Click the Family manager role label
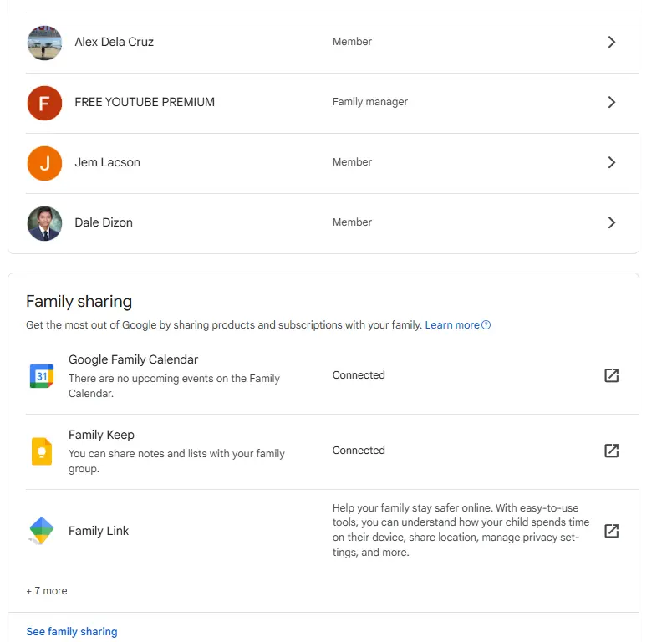Screen dimensions: 672x642 370,102
